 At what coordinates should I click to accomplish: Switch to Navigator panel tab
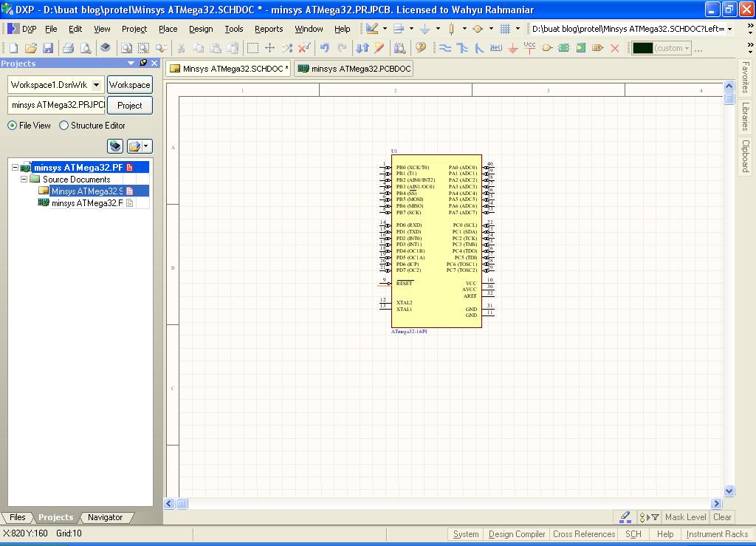coord(105,517)
